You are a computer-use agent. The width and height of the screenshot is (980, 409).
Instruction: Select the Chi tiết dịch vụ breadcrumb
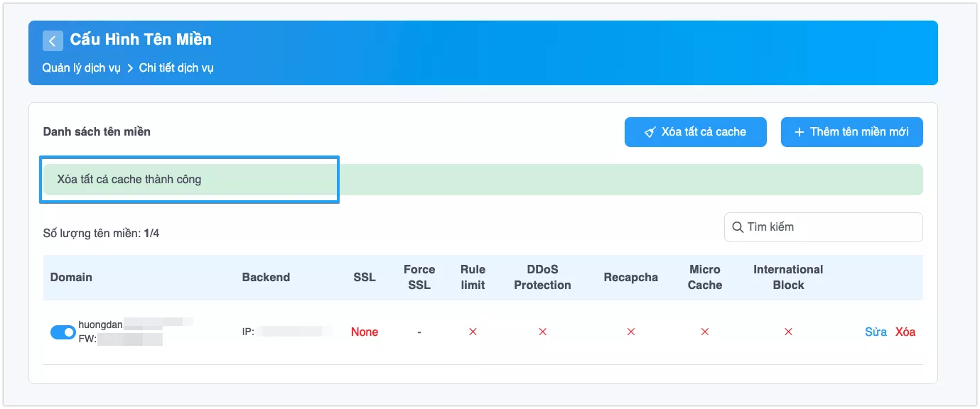(176, 68)
